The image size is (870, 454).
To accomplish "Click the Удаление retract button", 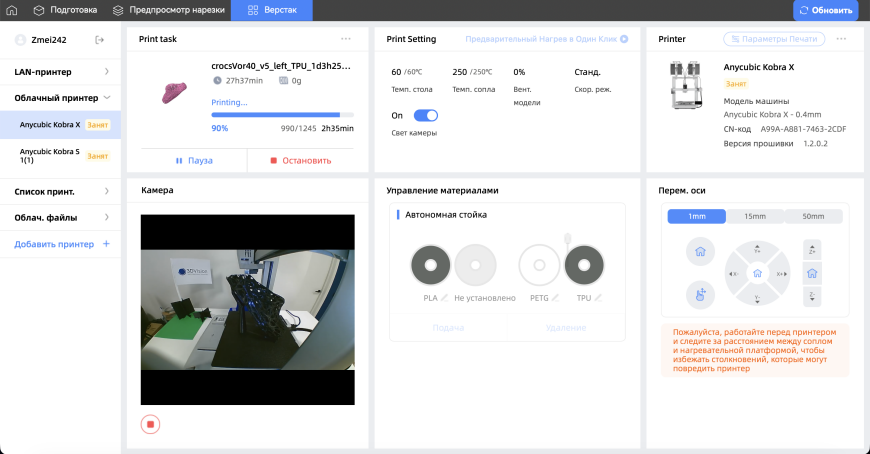I will 566,328.
